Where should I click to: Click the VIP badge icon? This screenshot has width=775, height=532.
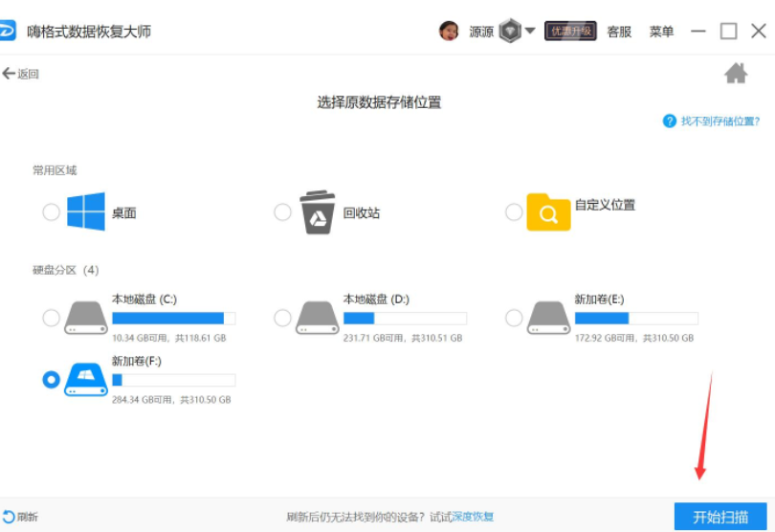[510, 31]
